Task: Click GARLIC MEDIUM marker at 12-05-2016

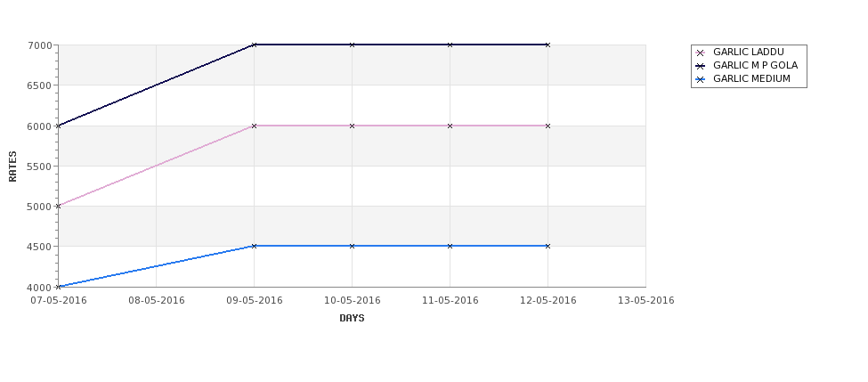Action: [x=548, y=246]
